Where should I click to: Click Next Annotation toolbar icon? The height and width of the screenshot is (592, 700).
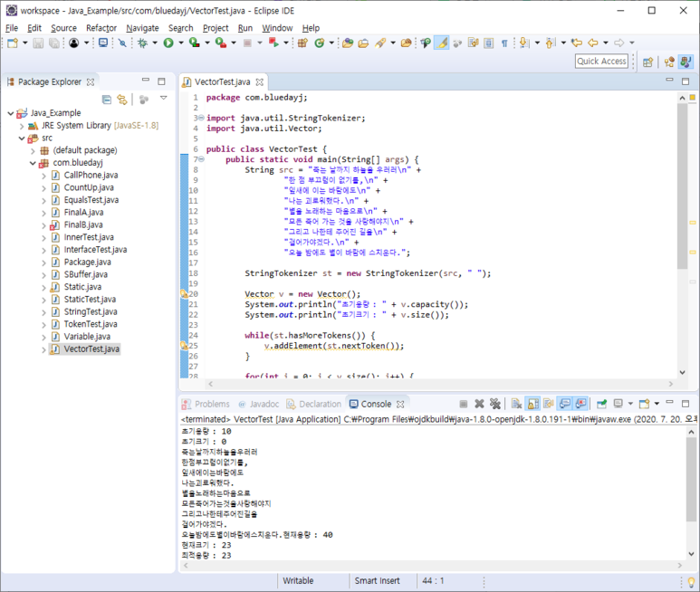tap(524, 43)
